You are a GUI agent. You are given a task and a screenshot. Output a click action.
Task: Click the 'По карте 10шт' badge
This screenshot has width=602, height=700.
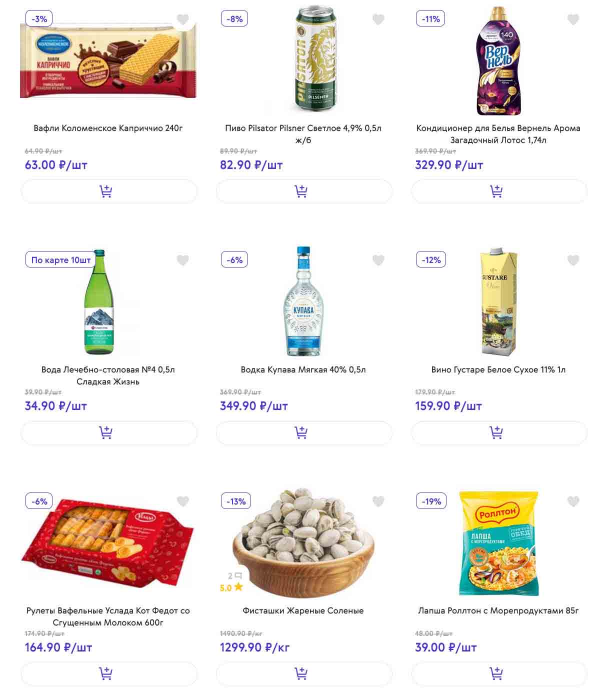click(x=61, y=260)
